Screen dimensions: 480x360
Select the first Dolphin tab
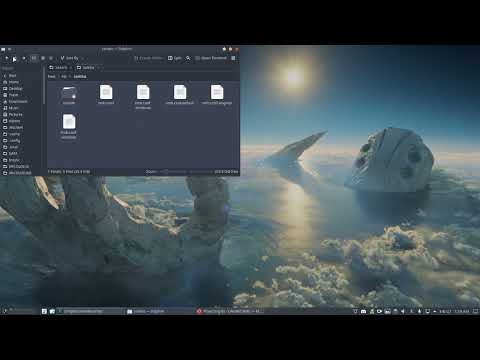tap(60, 68)
